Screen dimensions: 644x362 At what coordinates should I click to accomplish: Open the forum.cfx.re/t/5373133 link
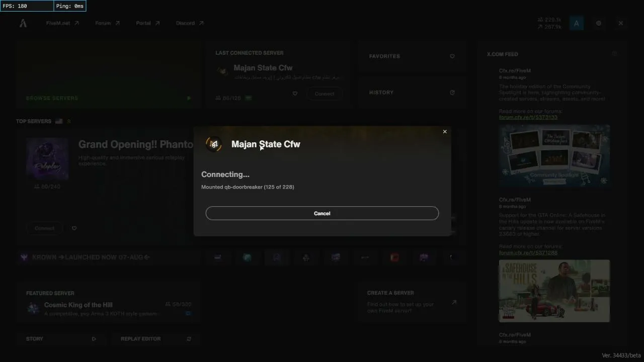[528, 117]
